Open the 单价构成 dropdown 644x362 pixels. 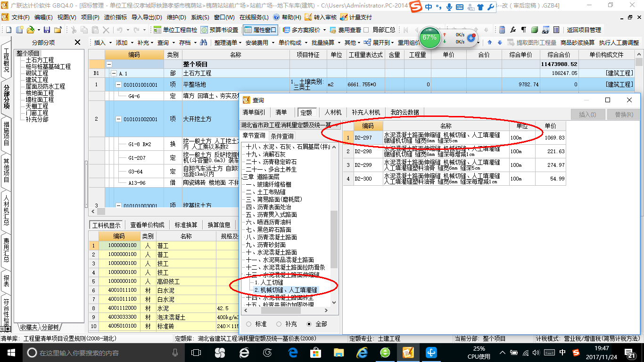[x=292, y=42]
